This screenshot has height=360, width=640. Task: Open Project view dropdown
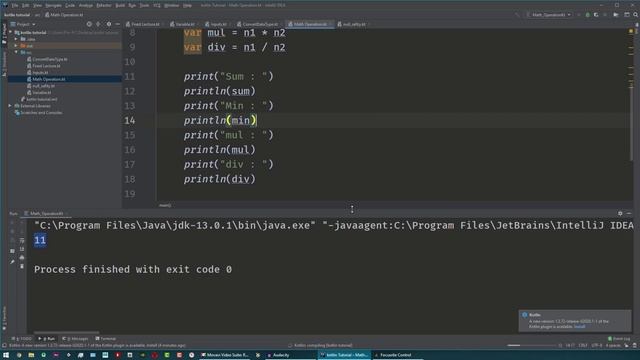(x=23, y=24)
